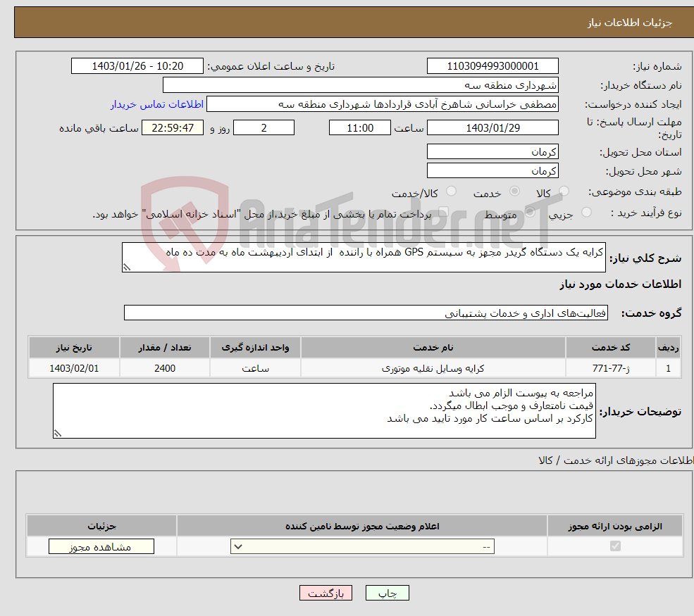Click the تاریخ نیاز column header
694x616 pixels.
(x=74, y=348)
